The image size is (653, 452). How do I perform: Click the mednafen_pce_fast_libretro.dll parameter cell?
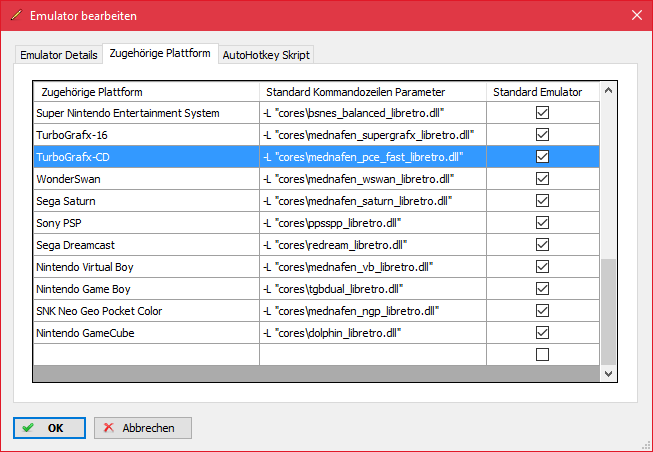point(373,157)
